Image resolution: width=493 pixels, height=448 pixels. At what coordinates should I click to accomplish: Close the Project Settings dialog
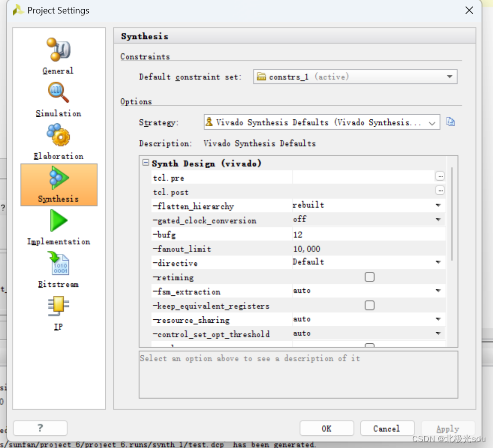coord(469,10)
